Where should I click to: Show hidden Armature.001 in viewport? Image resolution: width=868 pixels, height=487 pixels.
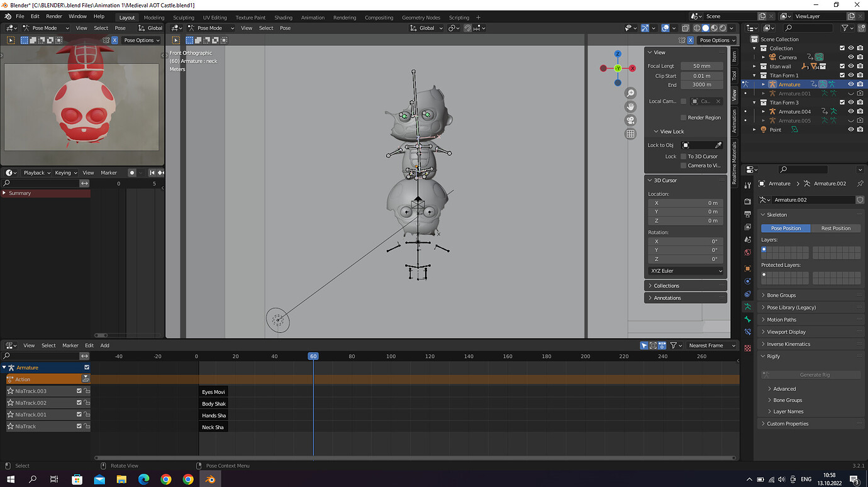(x=851, y=93)
